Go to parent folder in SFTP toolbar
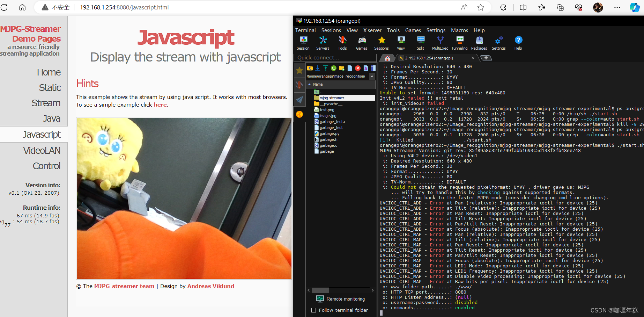The height and width of the screenshot is (317, 644). click(x=310, y=68)
